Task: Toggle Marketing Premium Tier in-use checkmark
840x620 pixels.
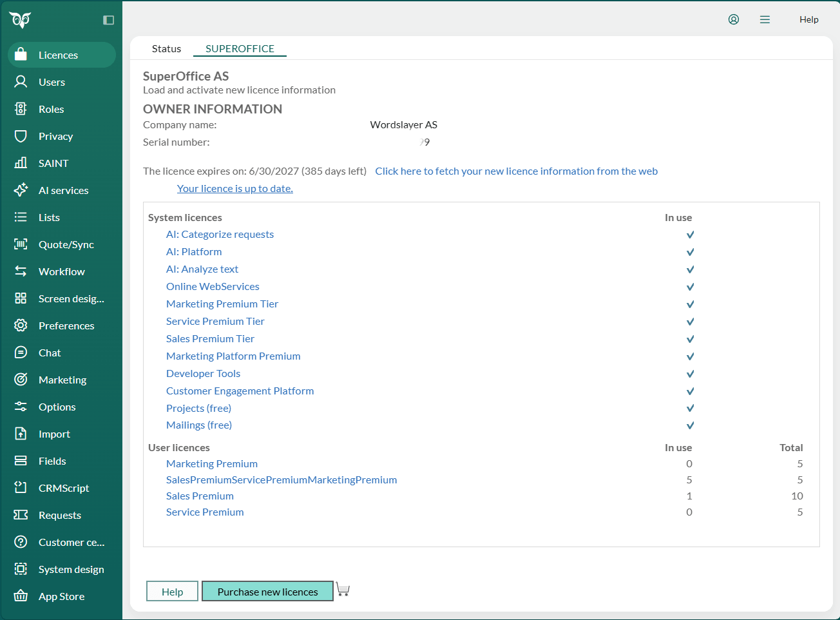Action: point(690,304)
